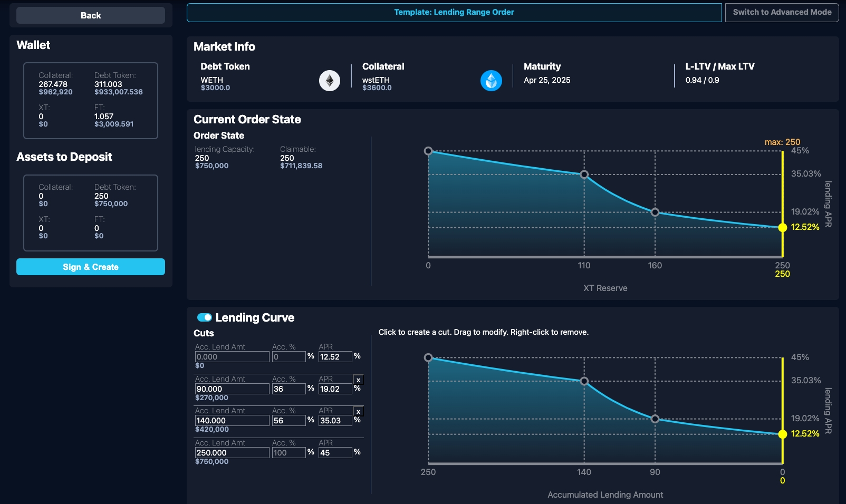
Task: Remove the 19.02% APR cut row
Action: coord(359,380)
